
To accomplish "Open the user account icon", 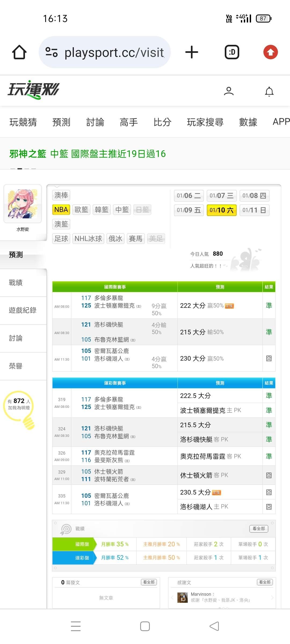I will point(229,91).
